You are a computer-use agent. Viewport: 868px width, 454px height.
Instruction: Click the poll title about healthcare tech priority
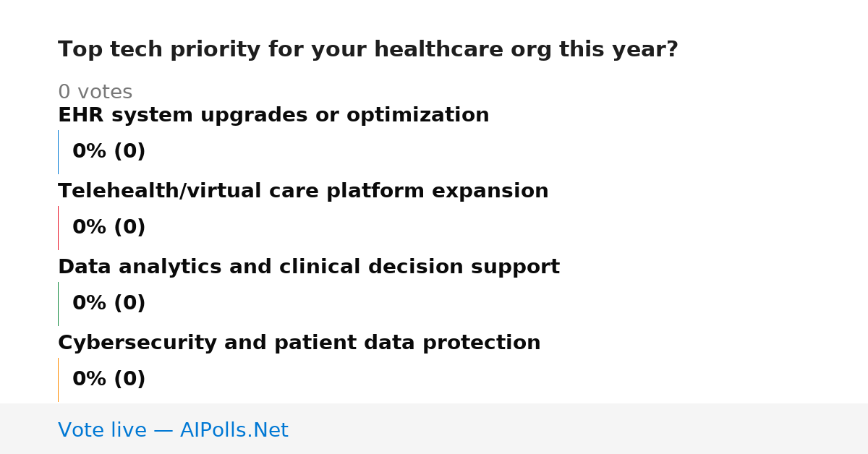point(368,50)
